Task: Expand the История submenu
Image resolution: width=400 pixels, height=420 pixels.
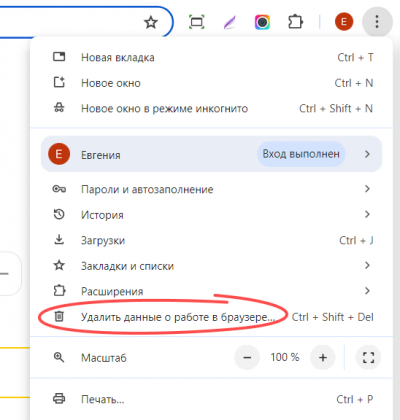Action: coord(211,214)
